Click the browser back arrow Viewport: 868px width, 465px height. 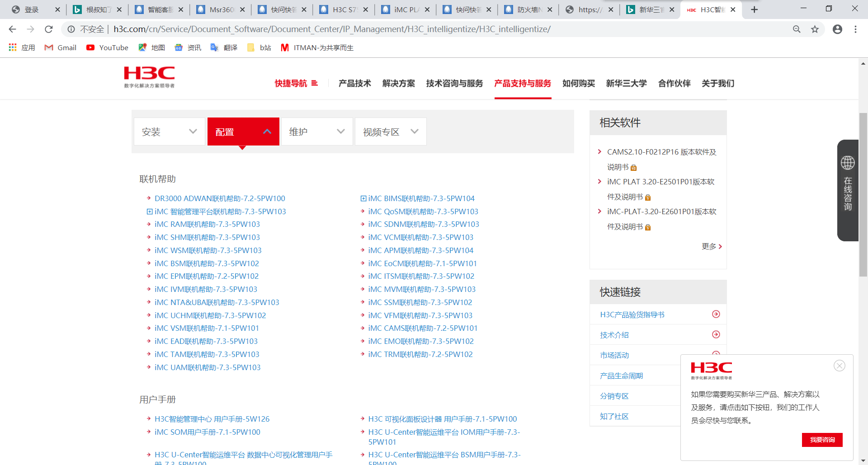(x=12, y=29)
